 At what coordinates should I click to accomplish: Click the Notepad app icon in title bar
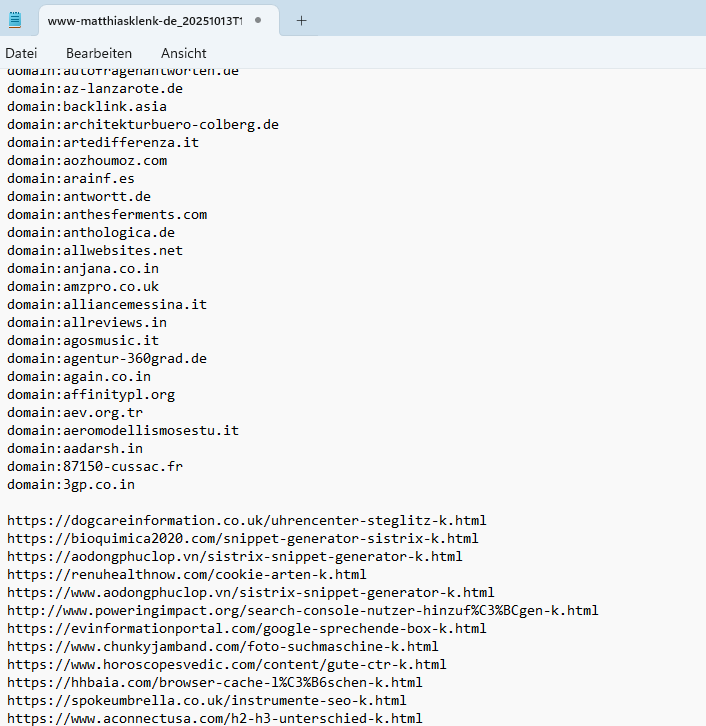[x=16, y=20]
